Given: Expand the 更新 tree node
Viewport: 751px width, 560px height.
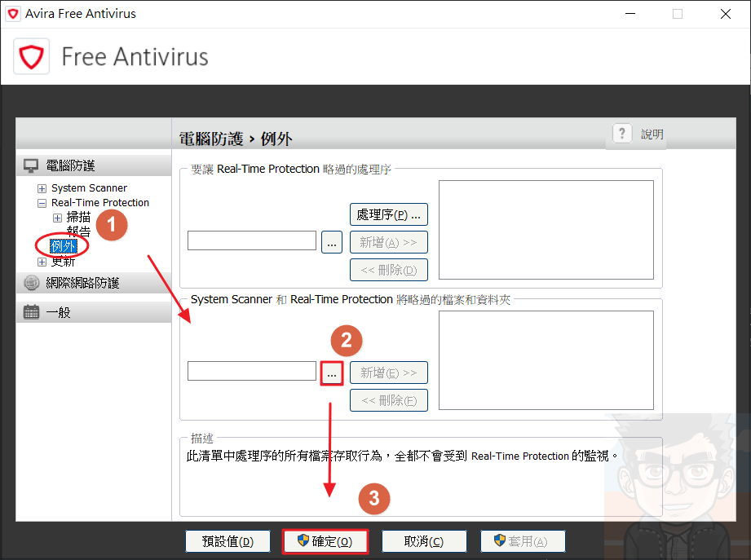Looking at the screenshot, I should pyautogui.click(x=42, y=262).
